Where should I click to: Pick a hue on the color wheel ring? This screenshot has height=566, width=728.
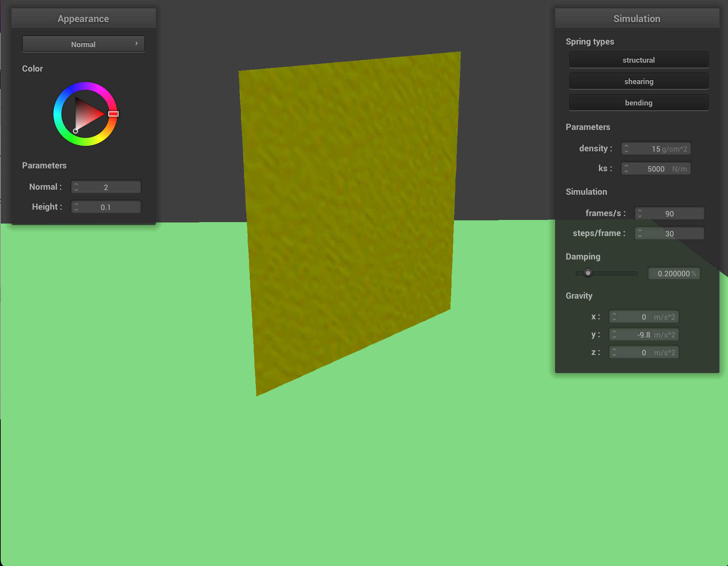85,85
